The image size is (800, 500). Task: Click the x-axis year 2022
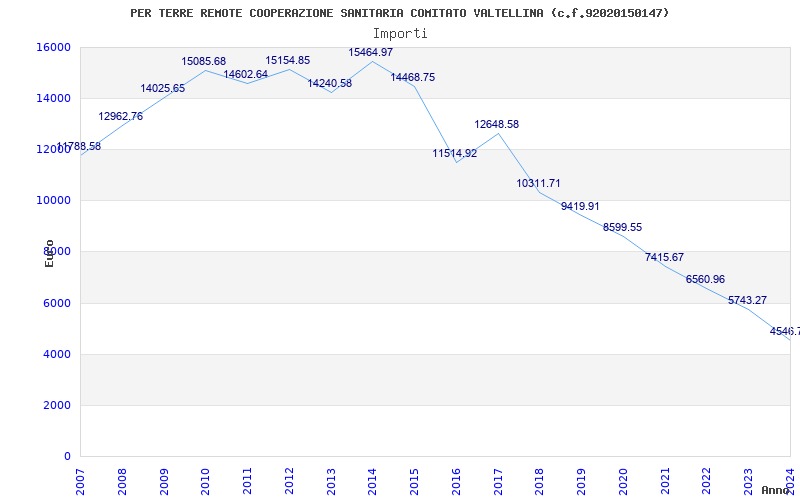click(707, 482)
